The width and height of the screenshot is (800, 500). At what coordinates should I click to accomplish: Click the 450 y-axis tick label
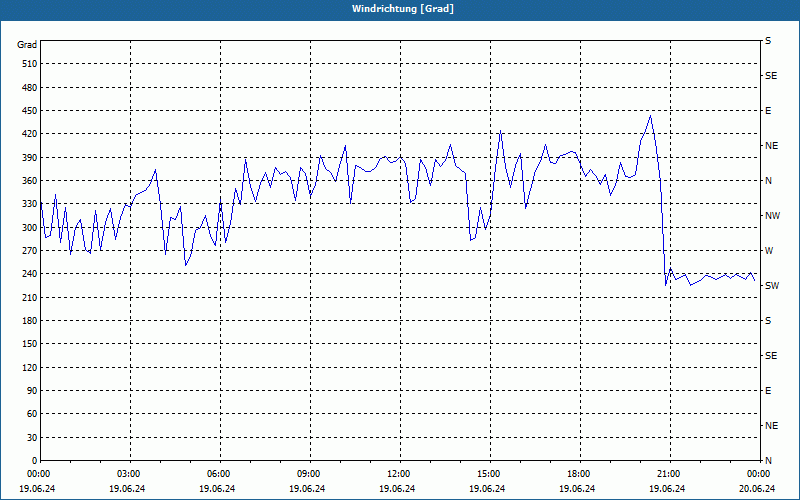(30, 111)
